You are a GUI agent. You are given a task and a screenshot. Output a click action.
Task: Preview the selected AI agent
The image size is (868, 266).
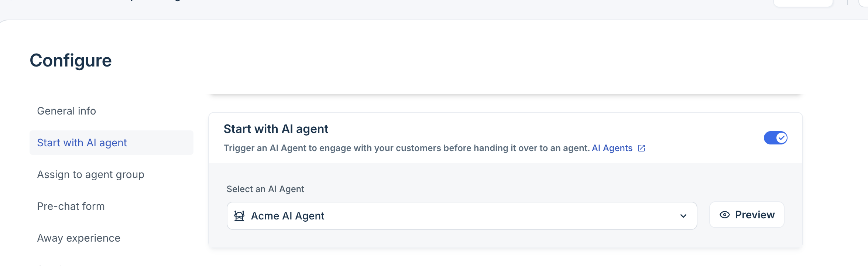coord(747,215)
